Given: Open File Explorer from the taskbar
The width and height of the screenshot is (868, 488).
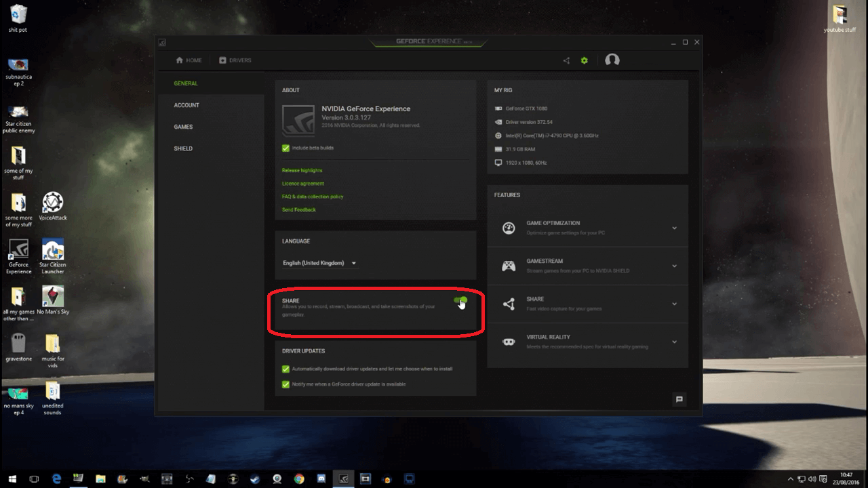Looking at the screenshot, I should [x=100, y=478].
